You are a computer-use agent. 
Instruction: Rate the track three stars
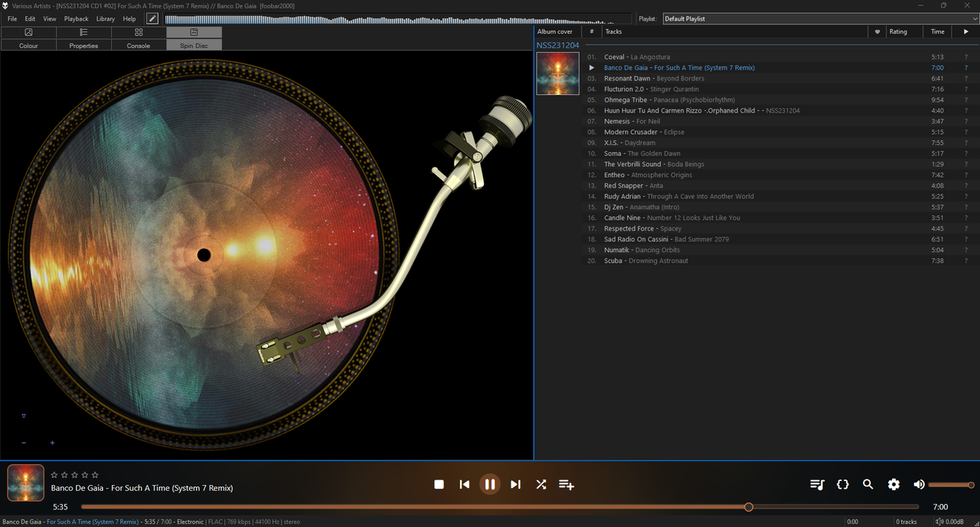click(x=74, y=475)
